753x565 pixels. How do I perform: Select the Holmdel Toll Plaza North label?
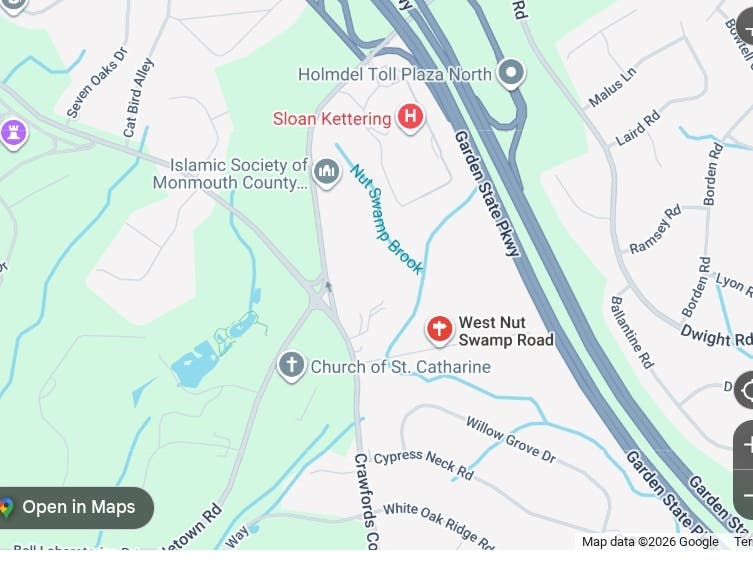395,74
